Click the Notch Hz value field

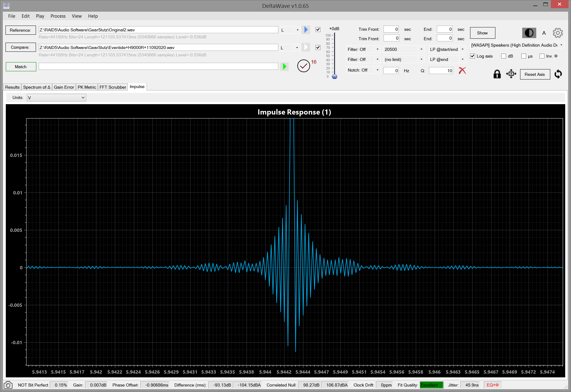pyautogui.click(x=391, y=71)
